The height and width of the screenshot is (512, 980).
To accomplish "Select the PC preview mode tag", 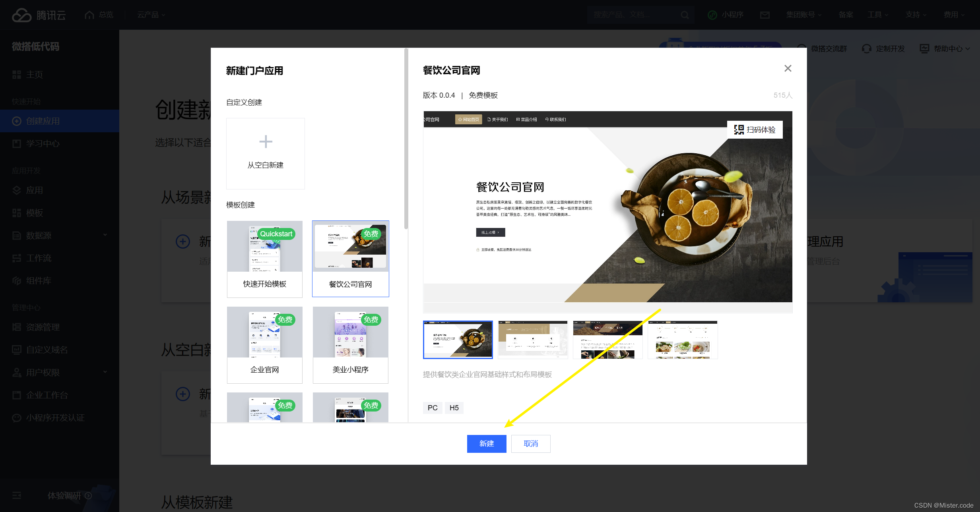I will tap(433, 408).
